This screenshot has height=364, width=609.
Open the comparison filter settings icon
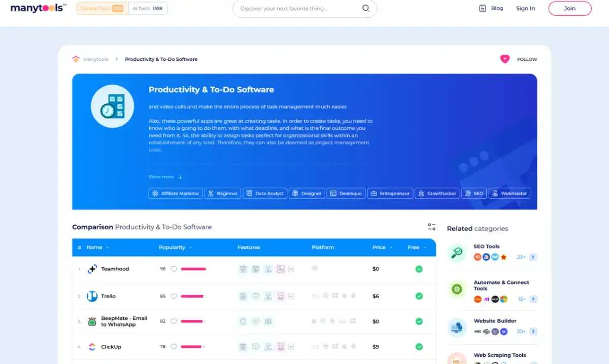pyautogui.click(x=431, y=227)
